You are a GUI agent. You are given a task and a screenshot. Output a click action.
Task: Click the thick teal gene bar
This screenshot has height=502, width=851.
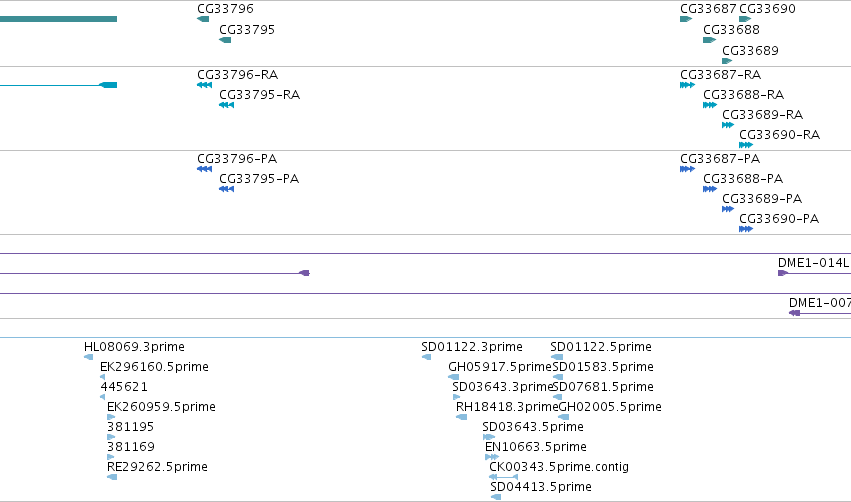point(58,19)
